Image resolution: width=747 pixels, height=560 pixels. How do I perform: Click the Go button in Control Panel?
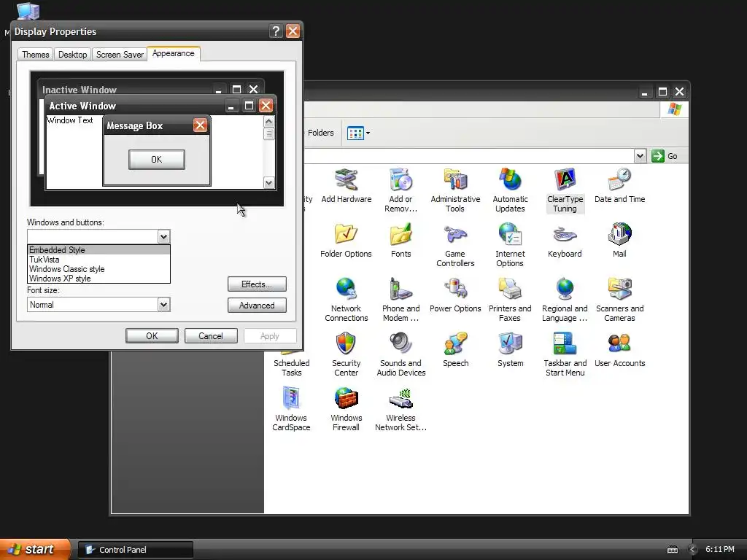point(665,156)
